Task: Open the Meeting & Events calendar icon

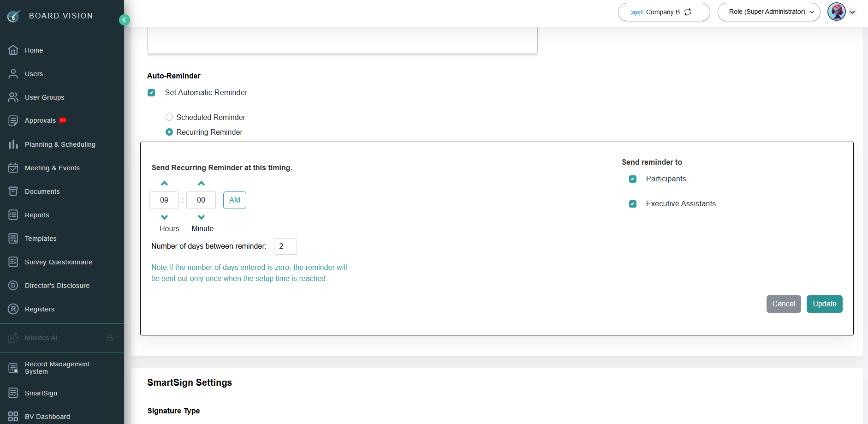Action: [13, 168]
